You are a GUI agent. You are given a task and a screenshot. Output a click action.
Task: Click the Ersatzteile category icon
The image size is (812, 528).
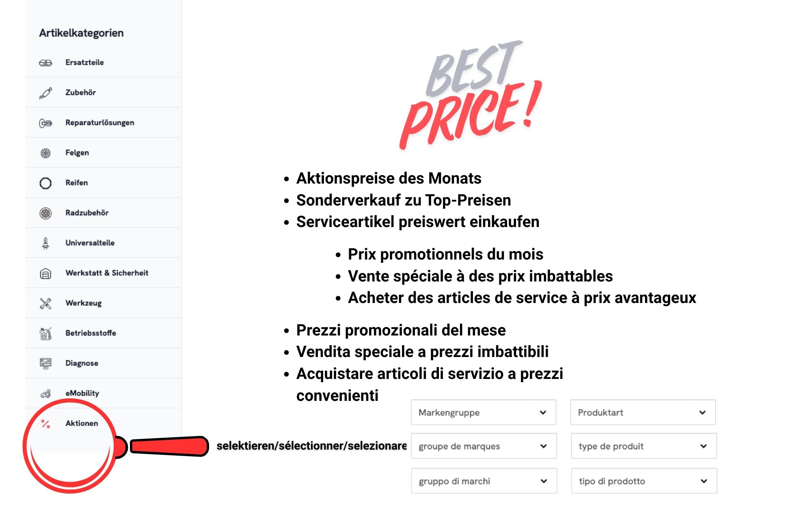tap(45, 63)
